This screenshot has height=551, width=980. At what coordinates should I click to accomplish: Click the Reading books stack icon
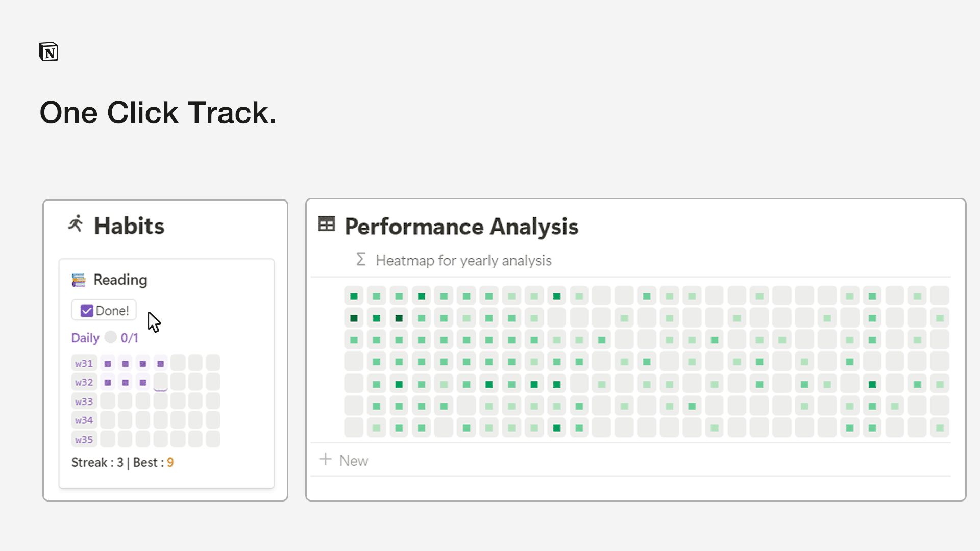(x=79, y=280)
